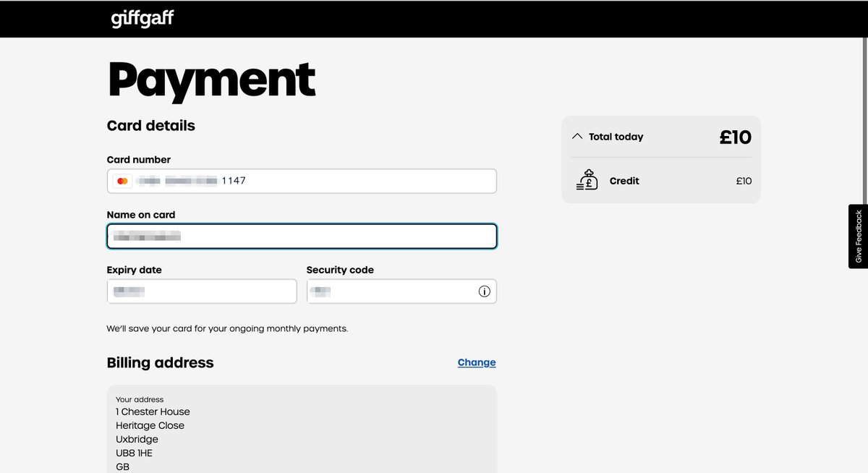The width and height of the screenshot is (868, 473).
Task: Click the Security code input field
Action: click(391, 291)
